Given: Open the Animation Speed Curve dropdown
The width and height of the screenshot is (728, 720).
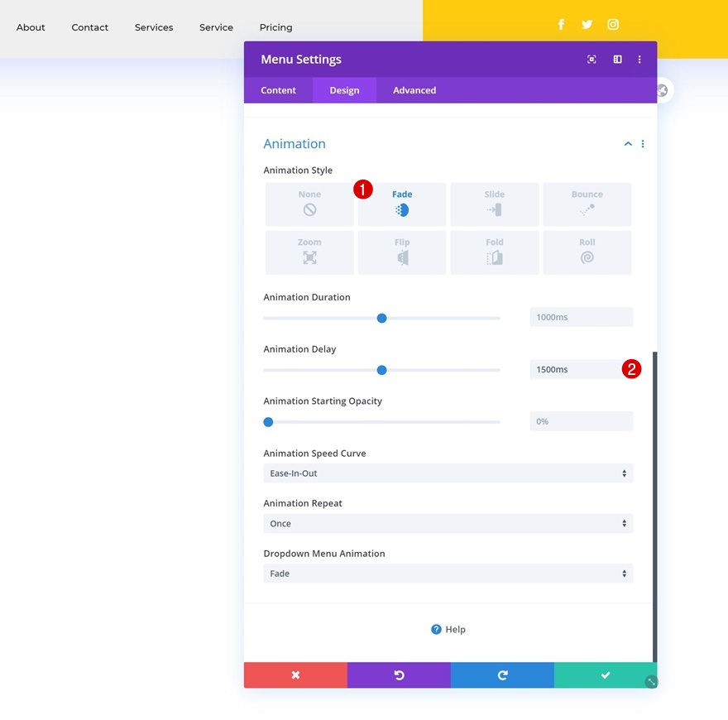Looking at the screenshot, I should click(448, 473).
